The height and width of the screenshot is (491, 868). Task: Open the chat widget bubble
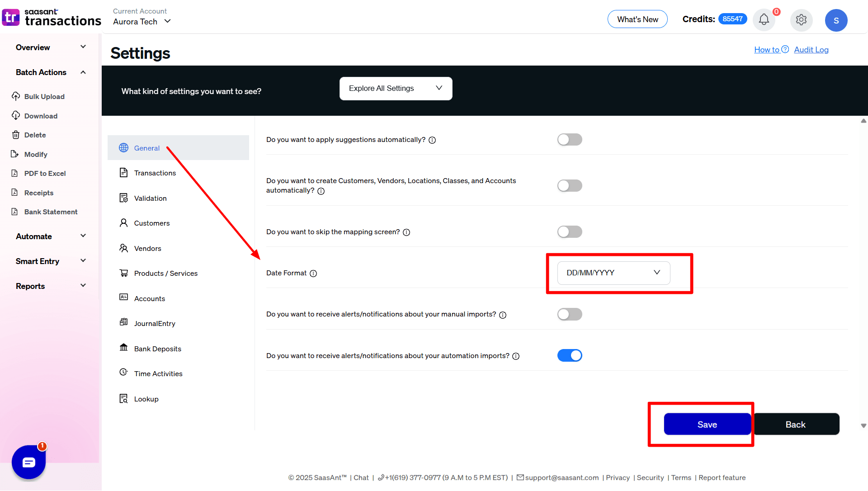28,462
